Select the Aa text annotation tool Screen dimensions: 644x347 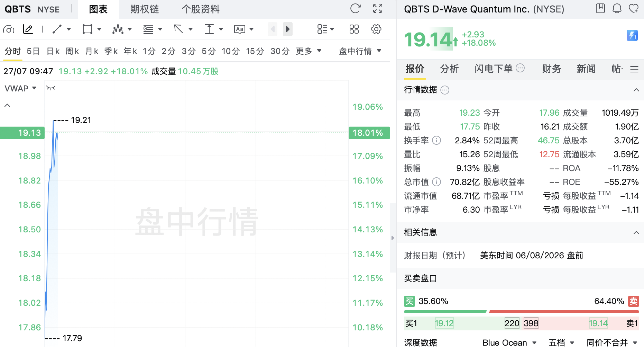click(240, 29)
